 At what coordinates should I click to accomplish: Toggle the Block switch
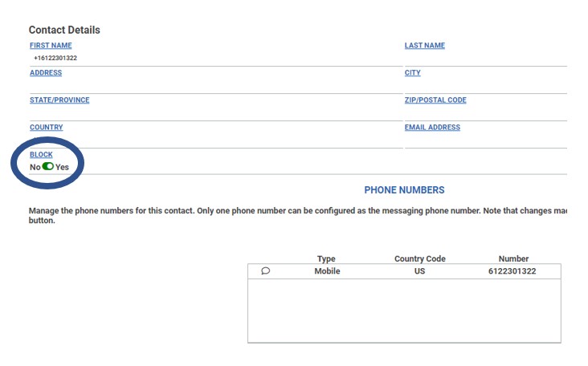click(48, 167)
